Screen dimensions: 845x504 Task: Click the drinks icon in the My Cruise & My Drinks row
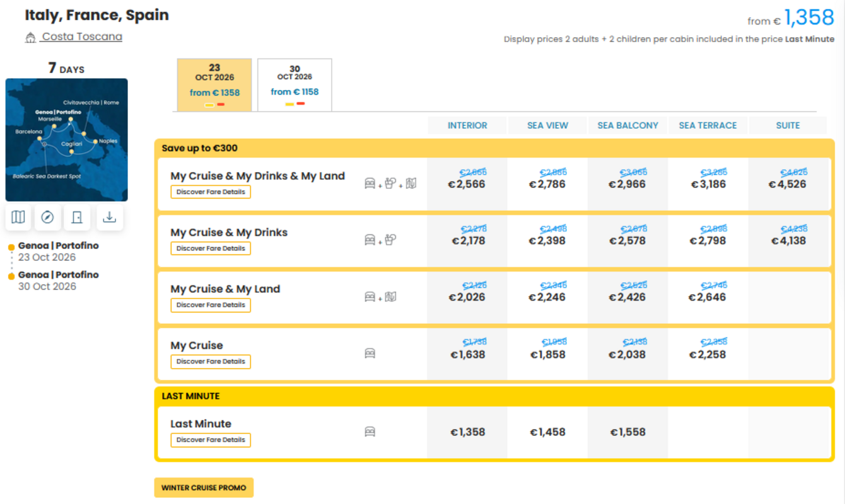click(390, 239)
